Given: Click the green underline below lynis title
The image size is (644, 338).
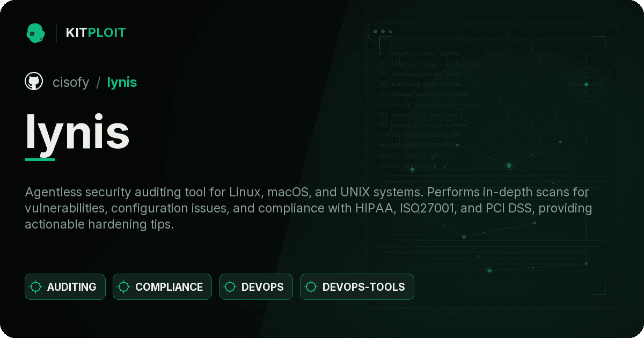Looking at the screenshot, I should pyautogui.click(x=40, y=159).
